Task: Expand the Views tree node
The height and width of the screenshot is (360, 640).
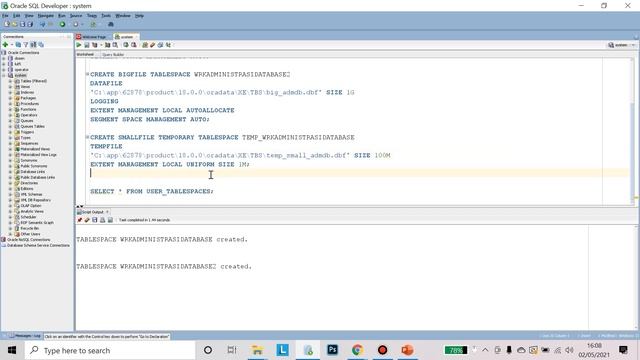Action: click(10, 87)
